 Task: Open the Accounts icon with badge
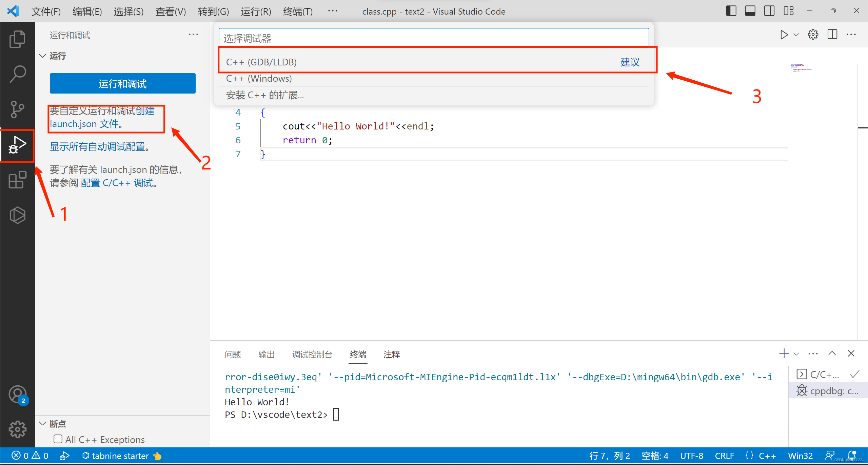click(18, 395)
